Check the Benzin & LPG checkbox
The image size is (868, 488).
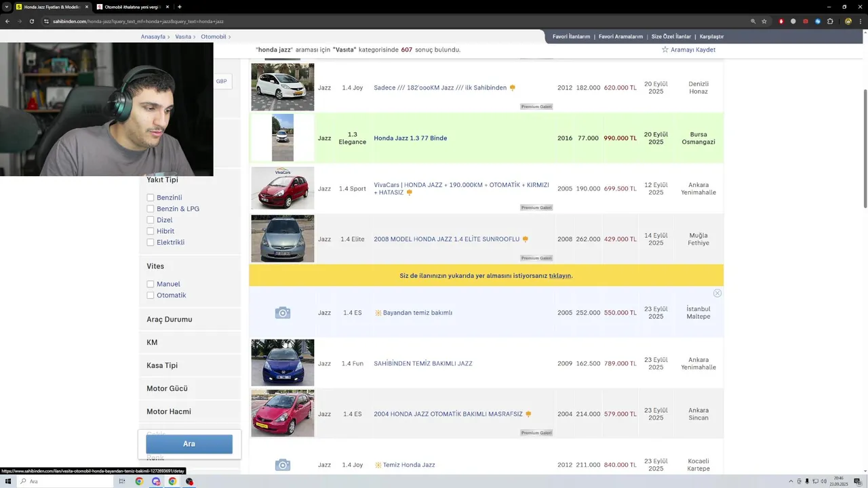point(151,209)
